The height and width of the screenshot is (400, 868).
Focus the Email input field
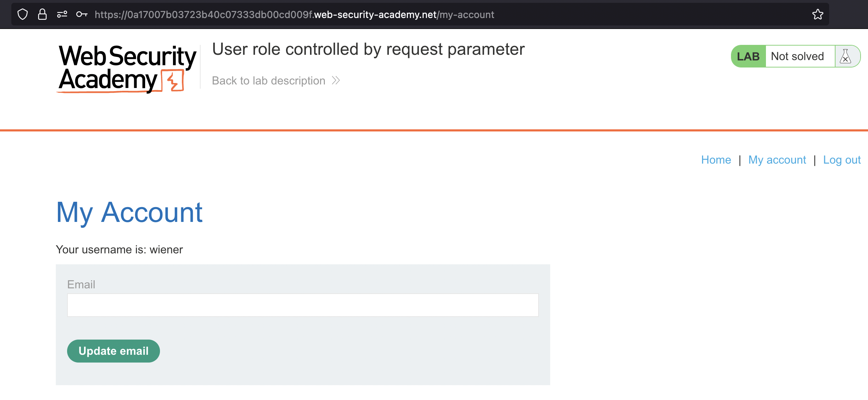(303, 305)
